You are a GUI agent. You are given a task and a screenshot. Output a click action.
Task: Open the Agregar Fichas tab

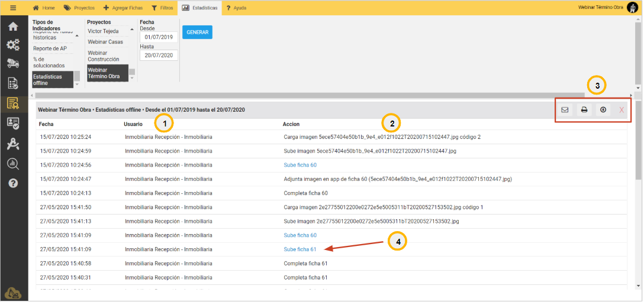[123, 8]
